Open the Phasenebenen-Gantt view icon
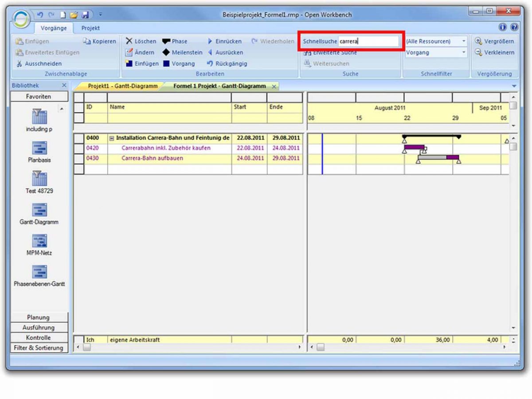Viewport: 532px width, 399px height. tap(39, 272)
